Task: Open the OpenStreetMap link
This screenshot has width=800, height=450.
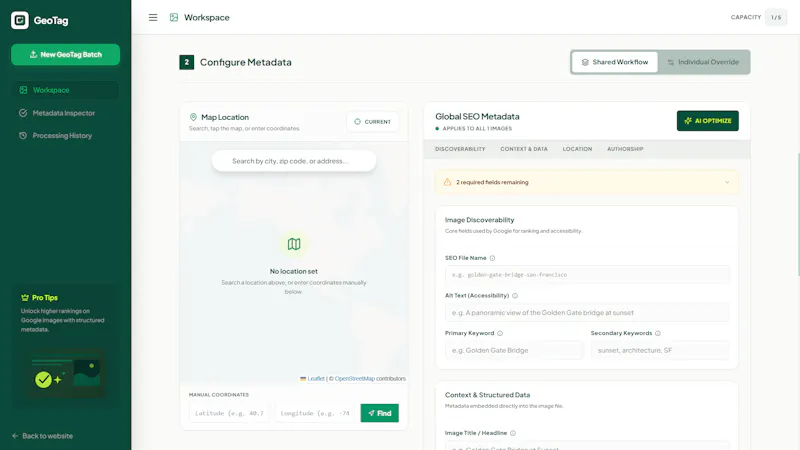Action: pyautogui.click(x=355, y=379)
